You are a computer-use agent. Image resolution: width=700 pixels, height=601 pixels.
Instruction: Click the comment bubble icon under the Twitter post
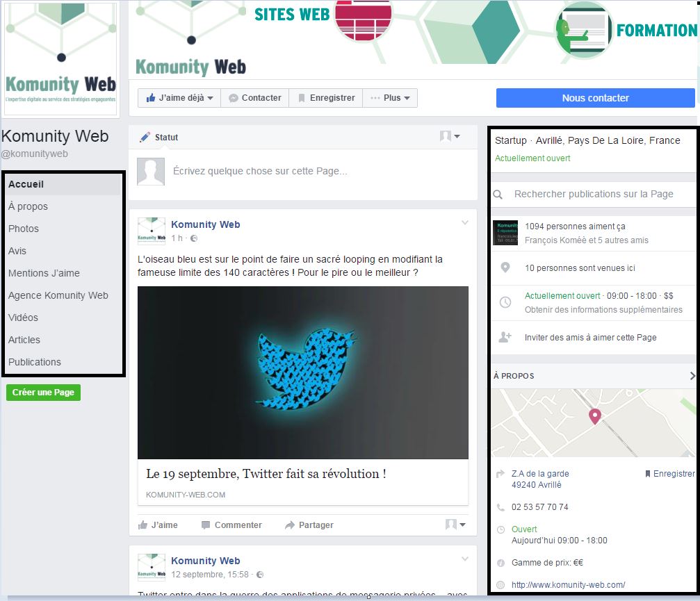(205, 525)
